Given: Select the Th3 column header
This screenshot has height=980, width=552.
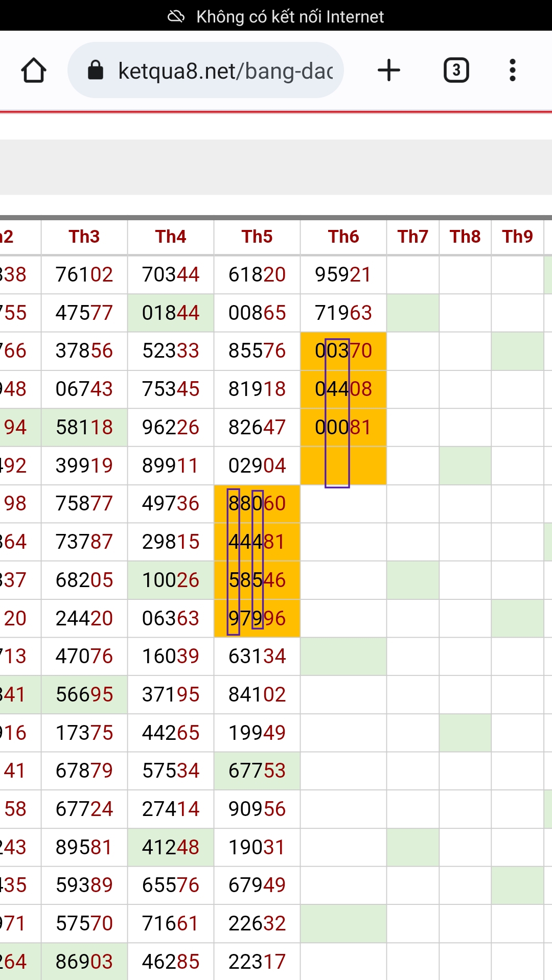Looking at the screenshot, I should point(84,237).
